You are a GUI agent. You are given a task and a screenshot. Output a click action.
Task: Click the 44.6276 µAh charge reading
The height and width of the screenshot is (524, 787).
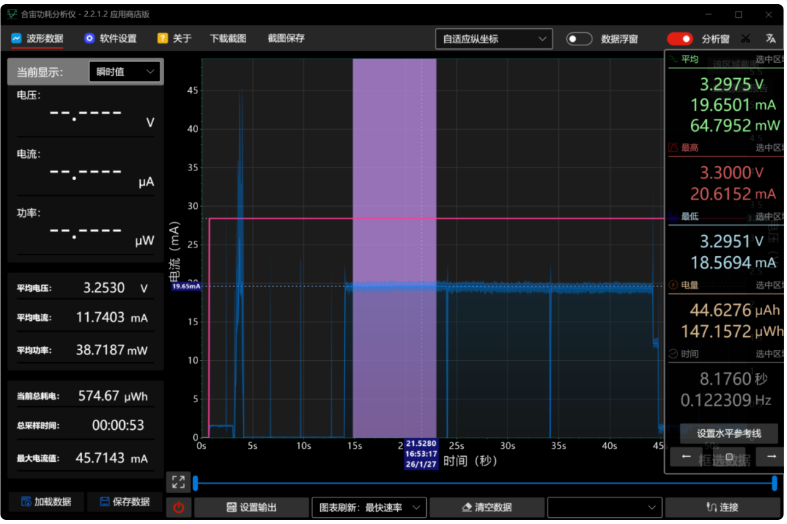[x=735, y=310]
